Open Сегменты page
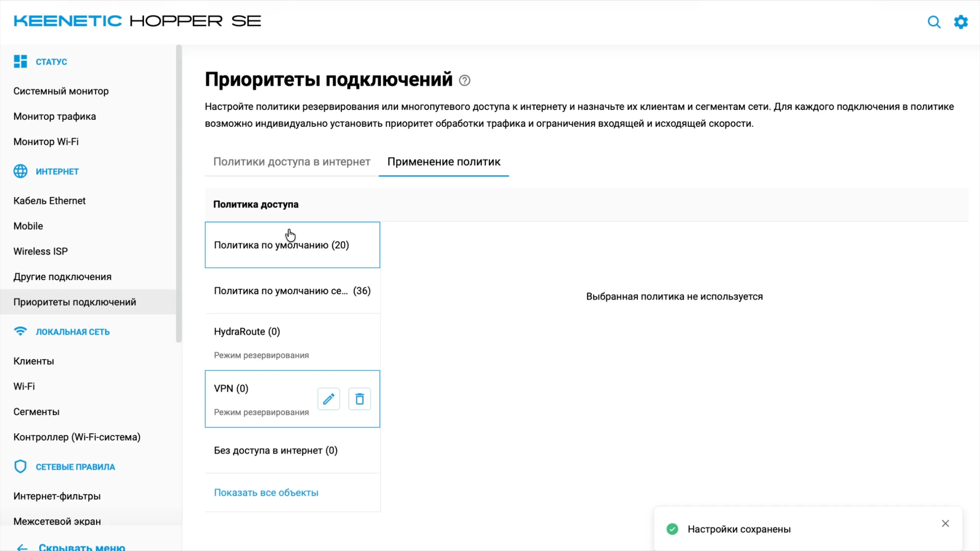The width and height of the screenshot is (980, 551). [36, 412]
